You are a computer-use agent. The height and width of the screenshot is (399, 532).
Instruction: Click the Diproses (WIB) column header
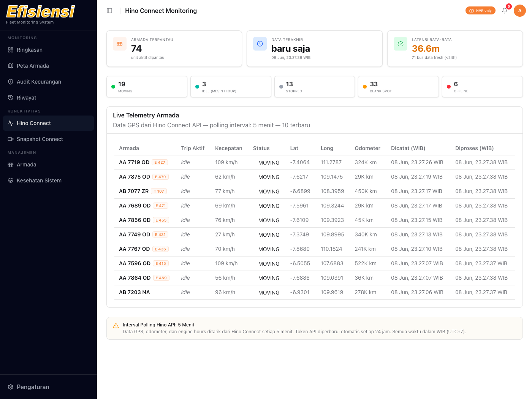tap(475, 148)
